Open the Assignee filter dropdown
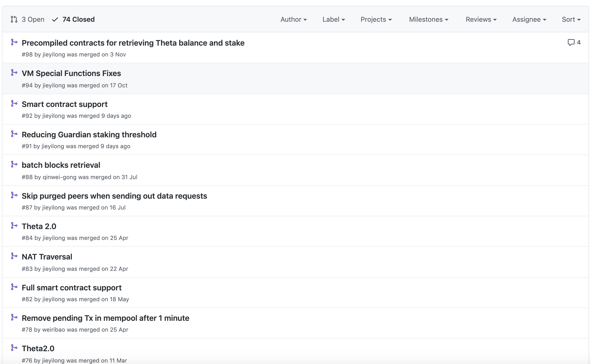Image resolution: width=591 pixels, height=364 pixels. click(x=529, y=19)
